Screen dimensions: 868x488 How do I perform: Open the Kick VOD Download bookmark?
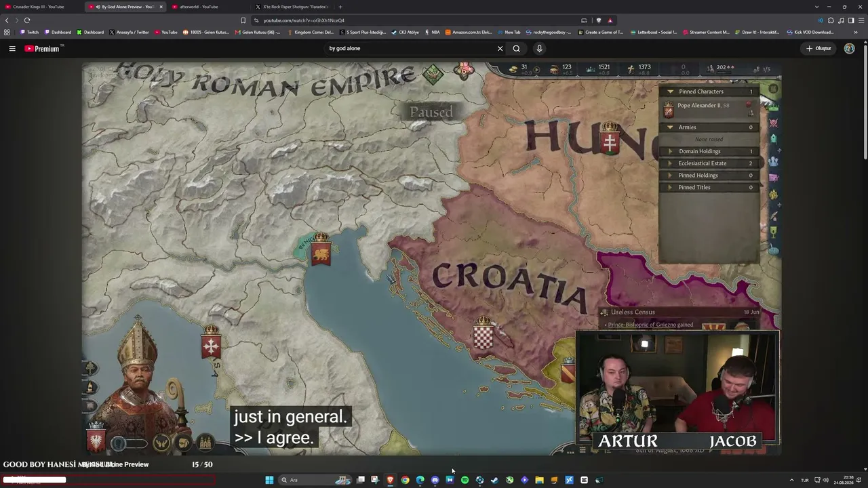pos(810,33)
